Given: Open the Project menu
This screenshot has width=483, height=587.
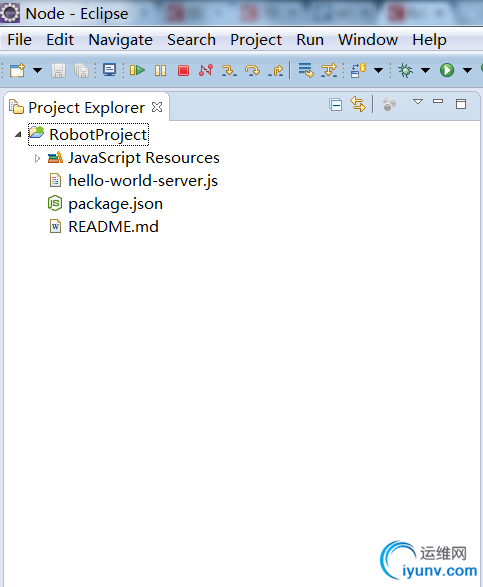Looking at the screenshot, I should (256, 40).
